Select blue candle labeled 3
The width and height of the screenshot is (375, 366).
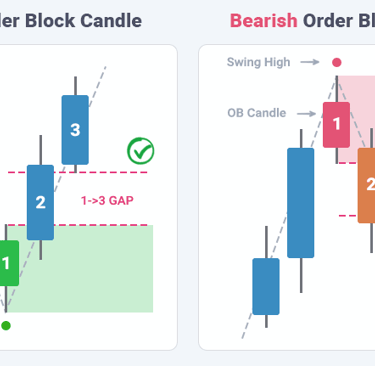coord(75,130)
